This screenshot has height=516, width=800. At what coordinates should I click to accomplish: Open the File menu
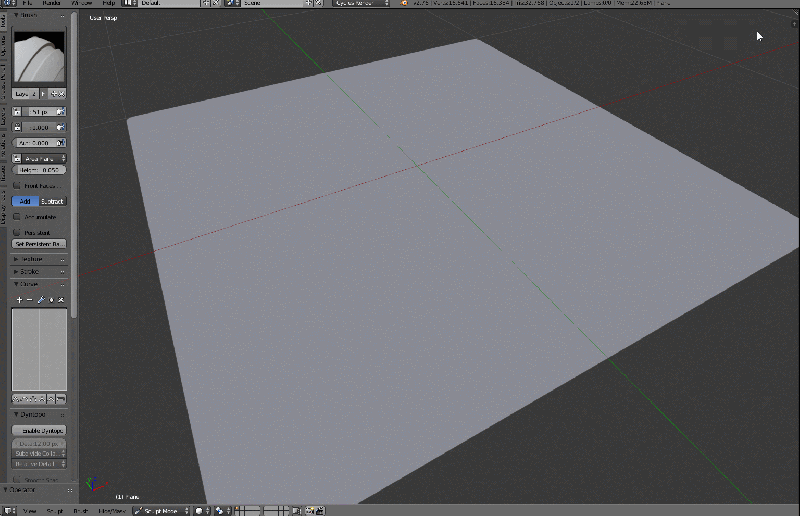[x=27, y=3]
